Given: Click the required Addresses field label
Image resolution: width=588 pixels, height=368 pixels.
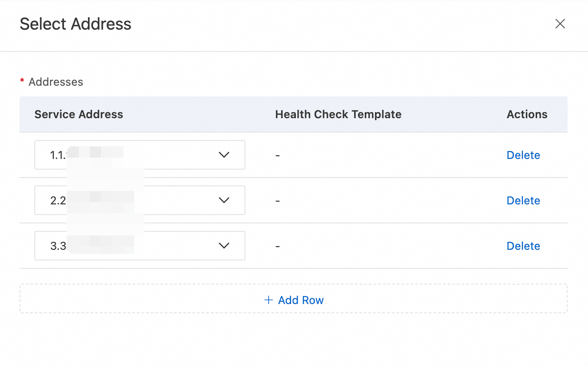Looking at the screenshot, I should [x=56, y=82].
